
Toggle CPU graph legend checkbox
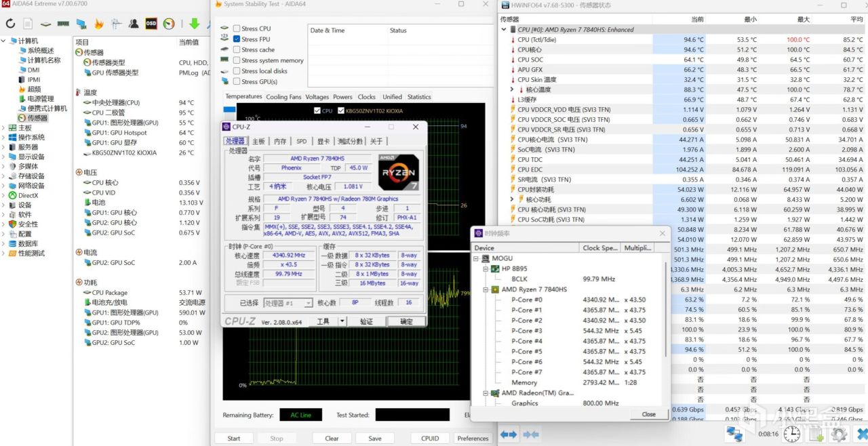click(x=317, y=110)
